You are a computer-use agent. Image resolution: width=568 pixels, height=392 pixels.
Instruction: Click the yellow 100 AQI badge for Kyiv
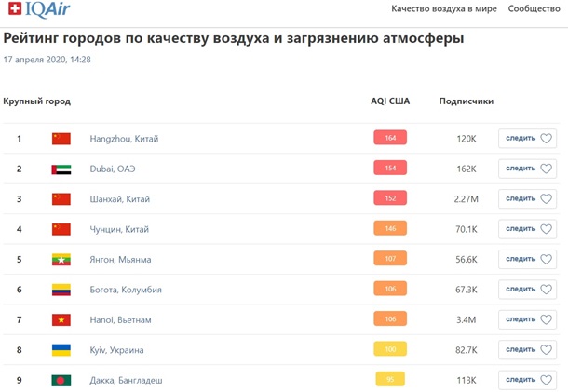pos(390,350)
